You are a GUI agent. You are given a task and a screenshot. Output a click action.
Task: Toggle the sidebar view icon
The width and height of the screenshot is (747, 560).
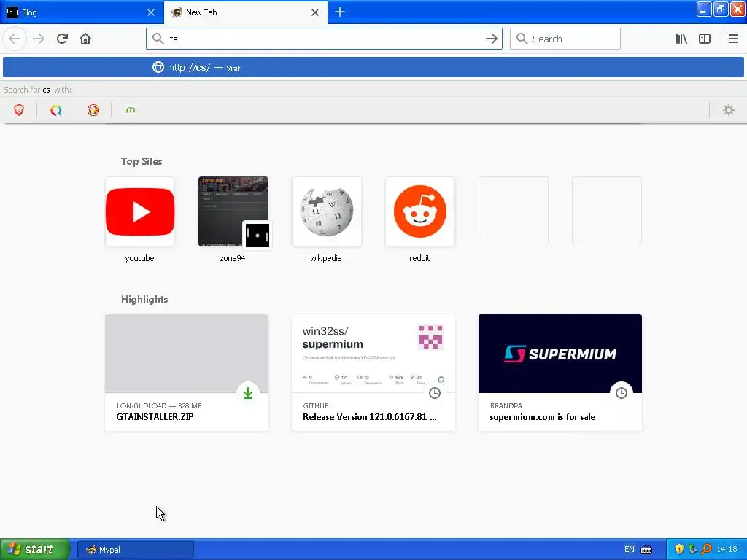[x=705, y=39]
